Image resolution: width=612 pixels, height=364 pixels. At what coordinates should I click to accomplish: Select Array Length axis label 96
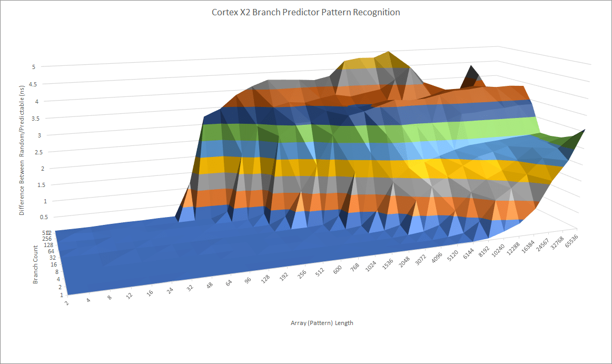pyautogui.click(x=248, y=280)
